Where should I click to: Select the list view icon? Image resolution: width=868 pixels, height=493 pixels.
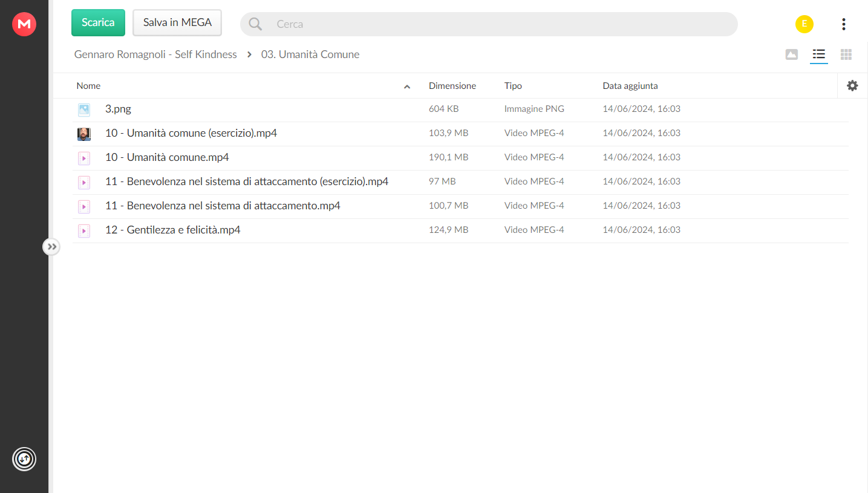819,54
